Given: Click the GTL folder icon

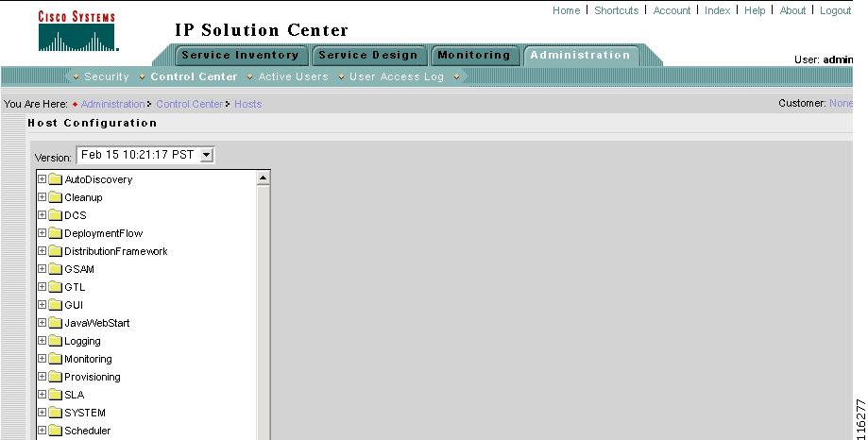Looking at the screenshot, I should point(55,287).
